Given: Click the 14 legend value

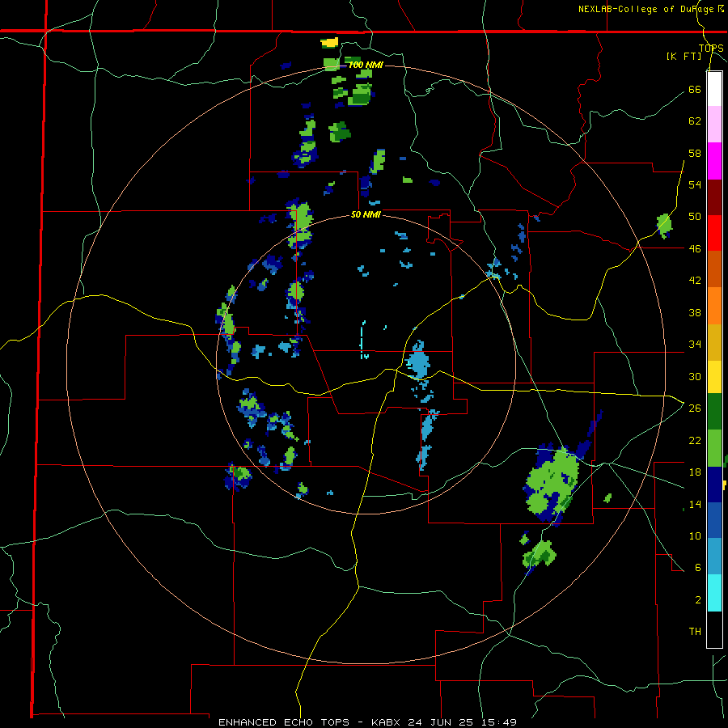Looking at the screenshot, I should pyautogui.click(x=695, y=504).
